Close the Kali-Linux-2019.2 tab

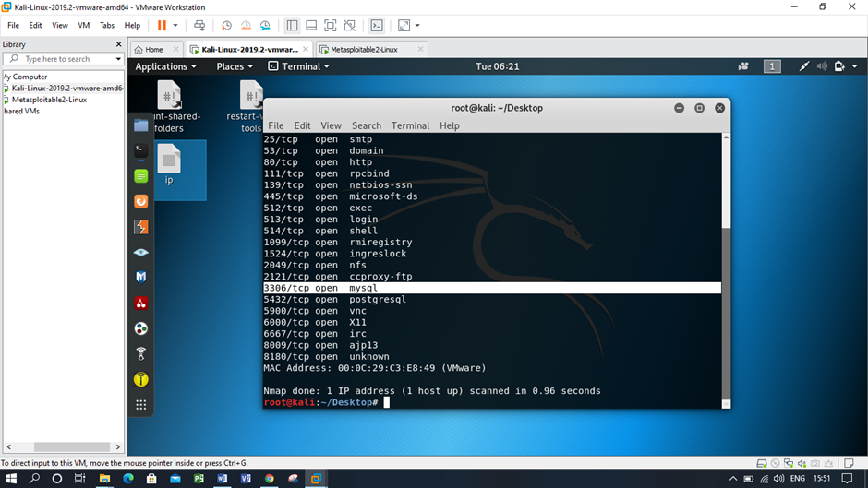coord(306,49)
